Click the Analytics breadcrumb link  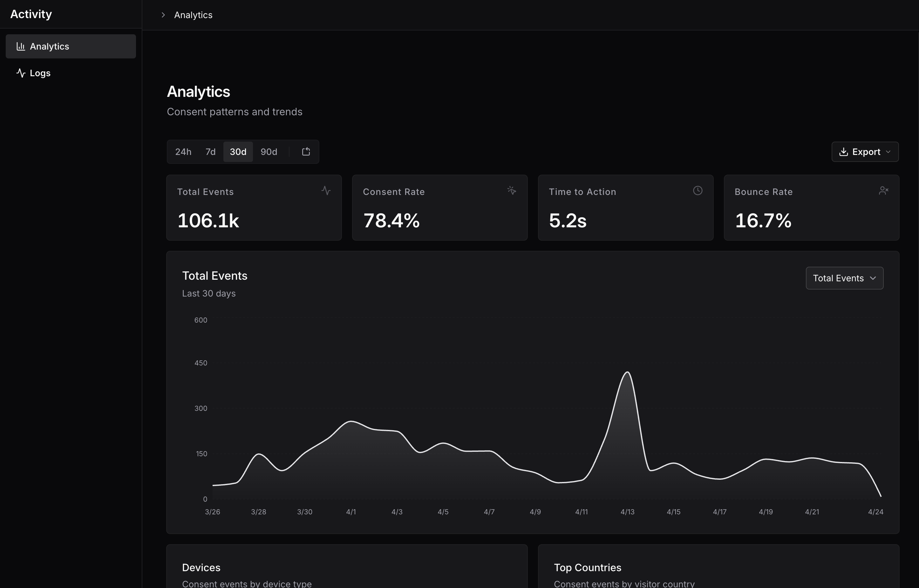pos(193,15)
